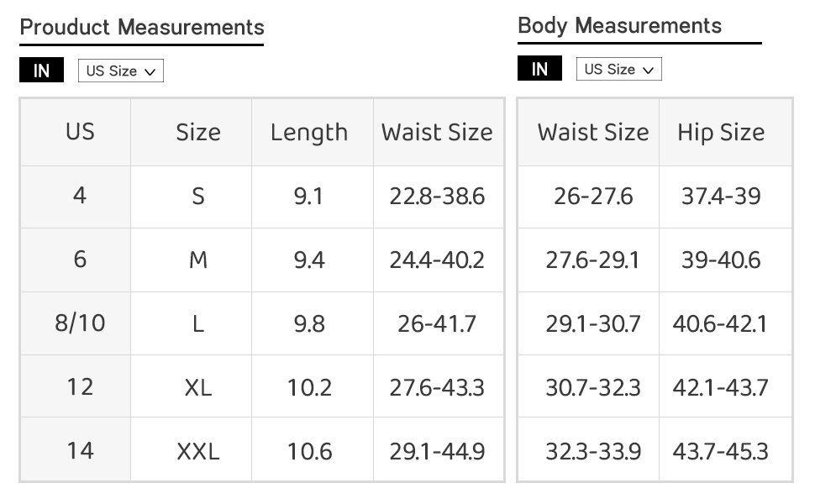Screen dimensions: 815x504
Task: Click the chevron arrow in the Body Measurements US Size selector
Action: coord(648,71)
